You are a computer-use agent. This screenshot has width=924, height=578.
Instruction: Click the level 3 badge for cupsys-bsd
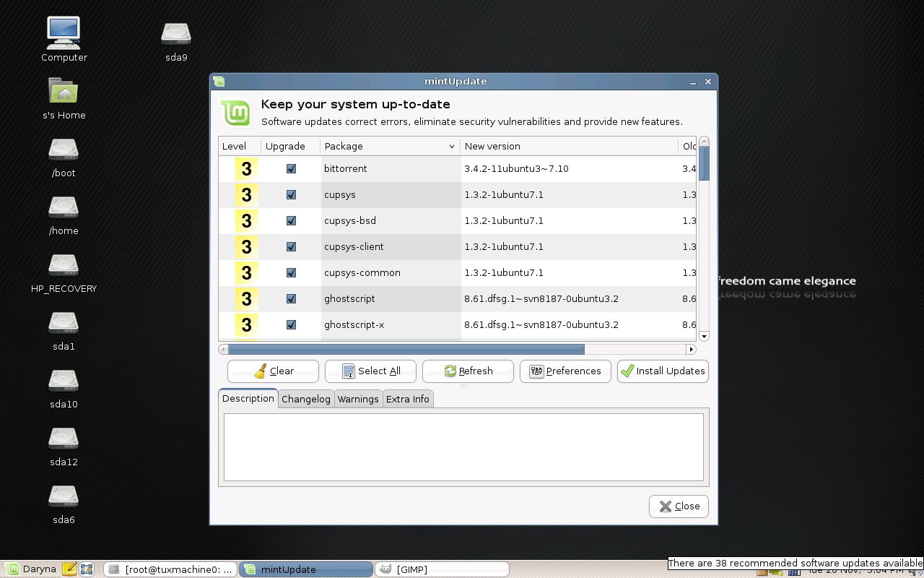pyautogui.click(x=246, y=221)
